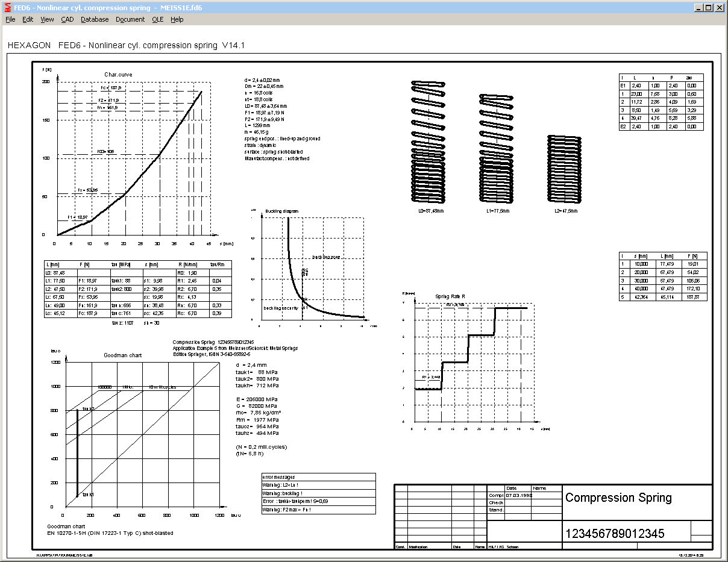The width and height of the screenshot is (728, 562).
Task: Click the Char. curve chart title
Action: [118, 75]
